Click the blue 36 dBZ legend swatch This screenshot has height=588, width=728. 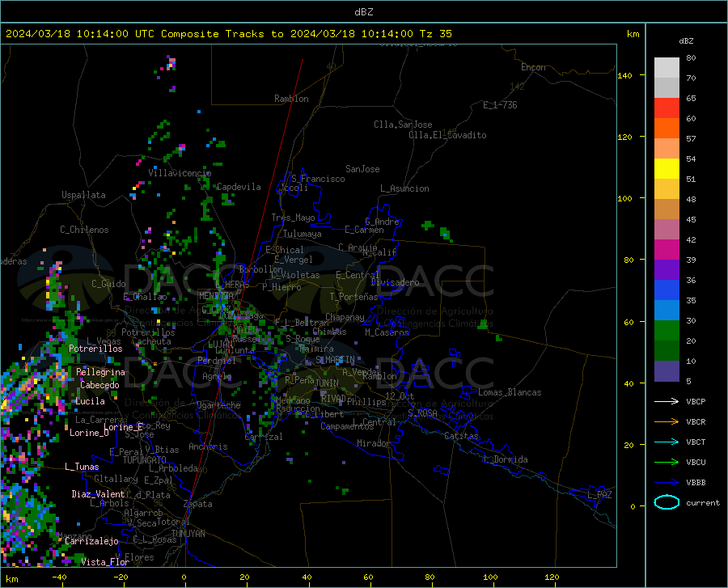point(667,290)
